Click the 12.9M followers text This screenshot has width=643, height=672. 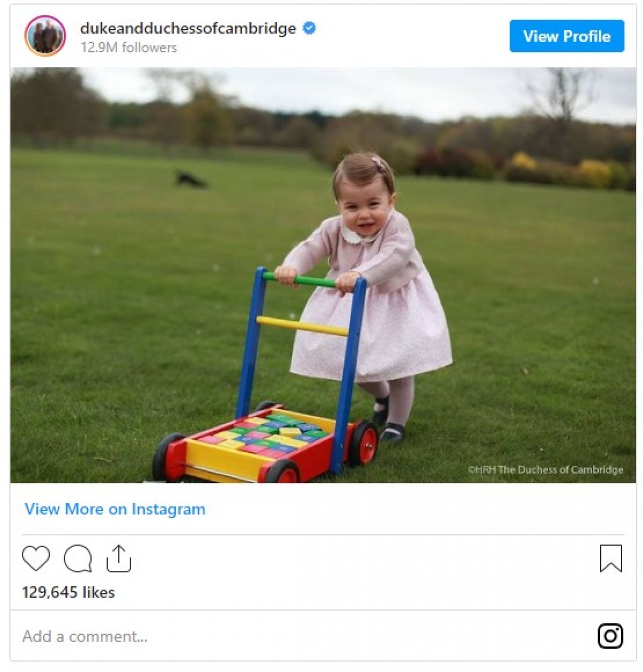[129, 48]
